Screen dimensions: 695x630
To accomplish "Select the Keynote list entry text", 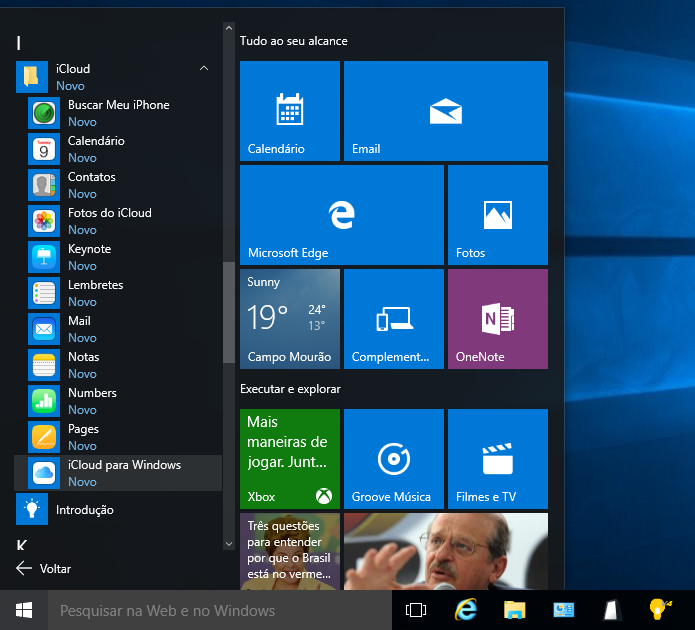I will point(90,249).
